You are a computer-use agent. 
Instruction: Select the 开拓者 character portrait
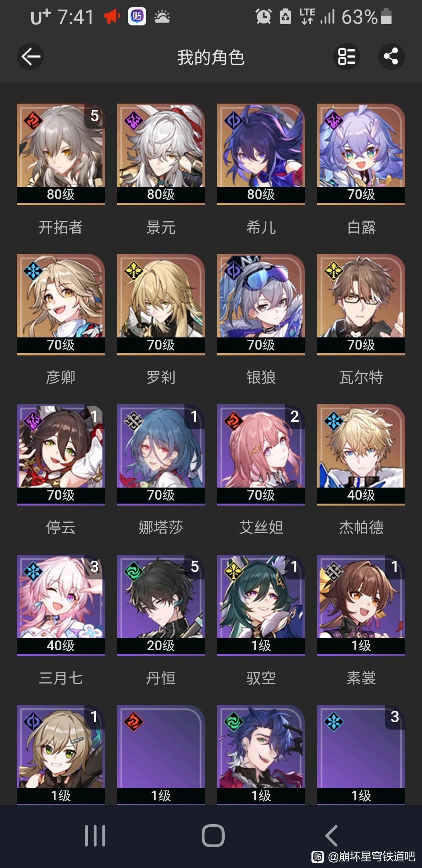tap(61, 154)
